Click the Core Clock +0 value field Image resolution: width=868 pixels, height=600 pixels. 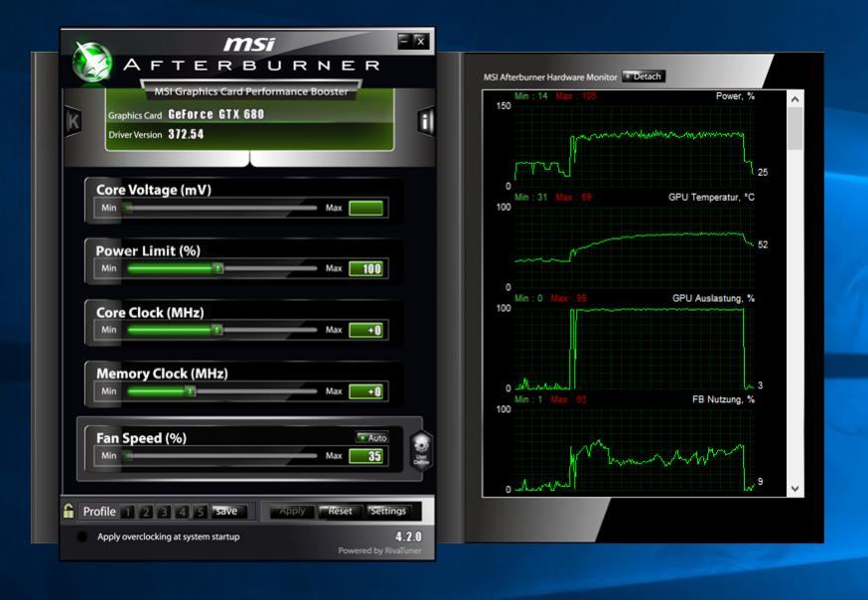coord(365,331)
